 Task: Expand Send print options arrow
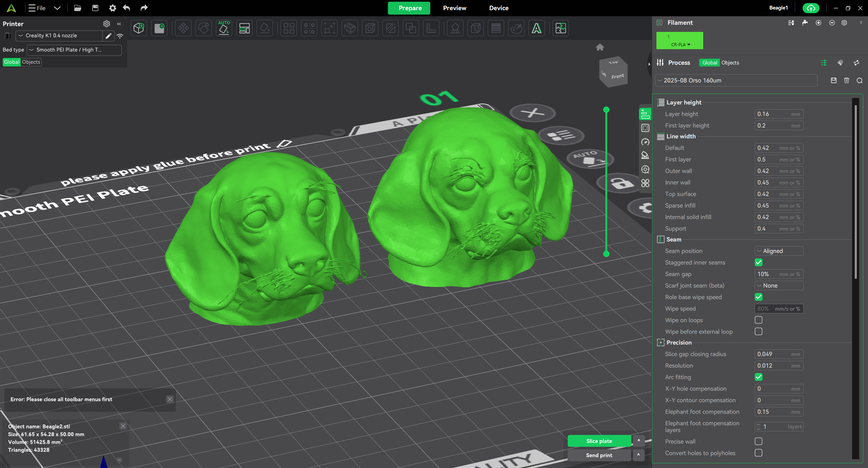pos(638,455)
